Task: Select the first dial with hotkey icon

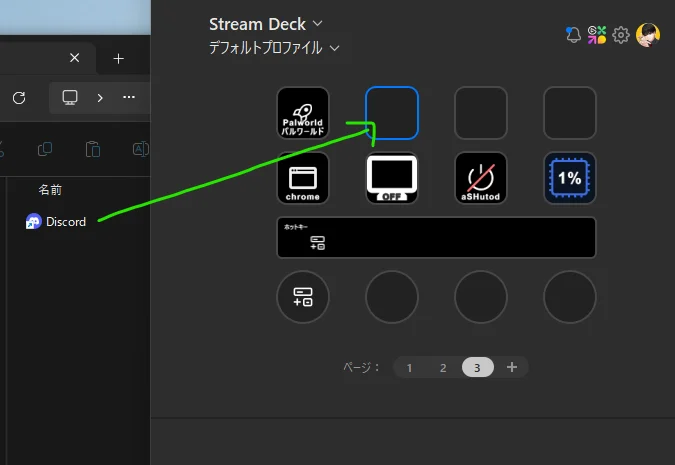Action: (303, 297)
